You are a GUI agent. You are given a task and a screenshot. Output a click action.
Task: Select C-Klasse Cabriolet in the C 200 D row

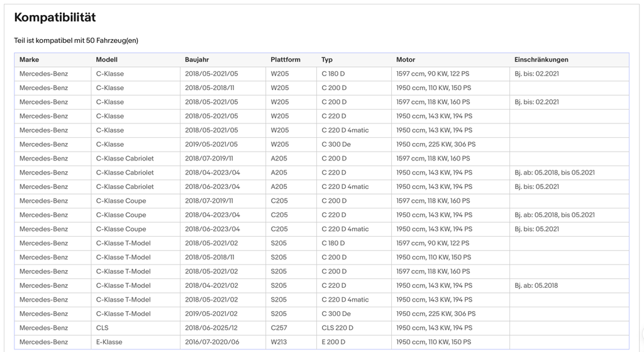pos(125,158)
